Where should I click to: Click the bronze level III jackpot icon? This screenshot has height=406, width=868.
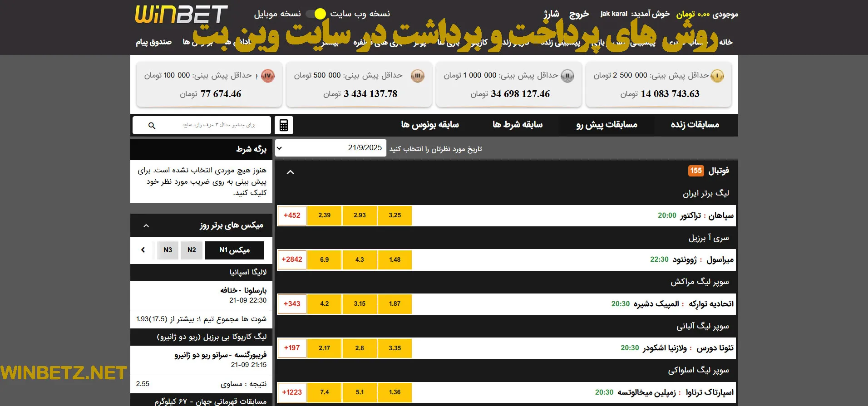pyautogui.click(x=418, y=76)
